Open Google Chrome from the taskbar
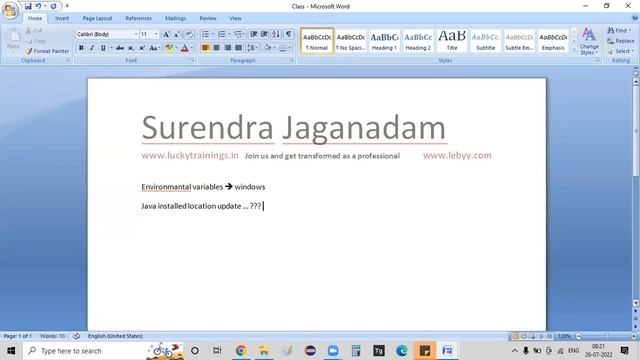640x360 pixels. (x=241, y=351)
